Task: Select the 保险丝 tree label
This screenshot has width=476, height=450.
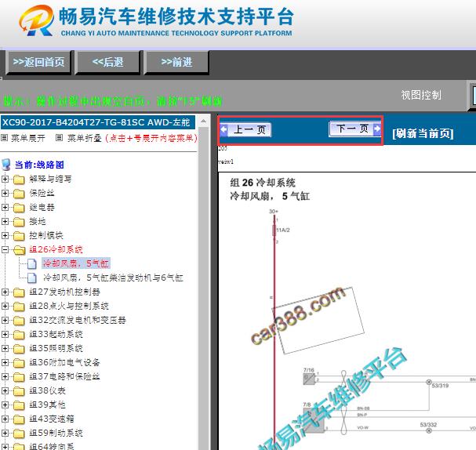Action: [x=42, y=193]
